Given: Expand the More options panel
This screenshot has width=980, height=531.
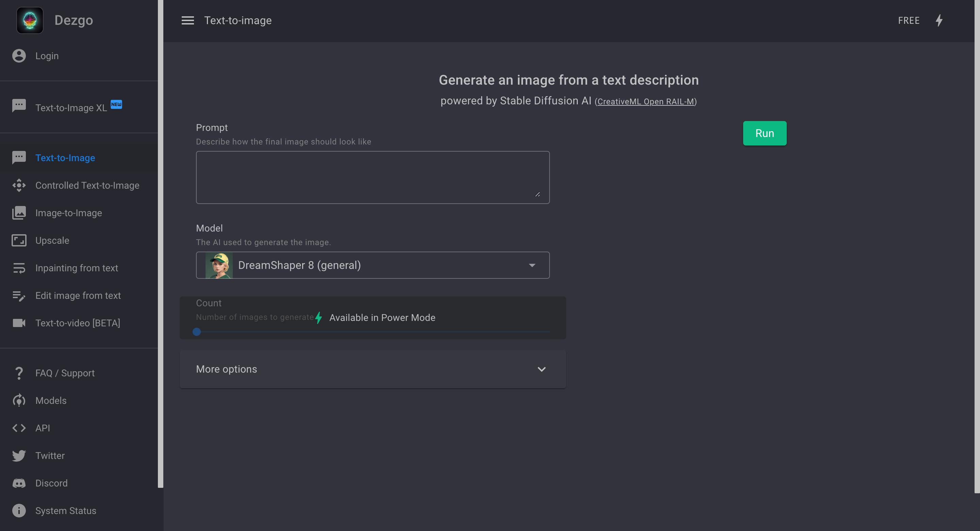Looking at the screenshot, I should pos(373,369).
